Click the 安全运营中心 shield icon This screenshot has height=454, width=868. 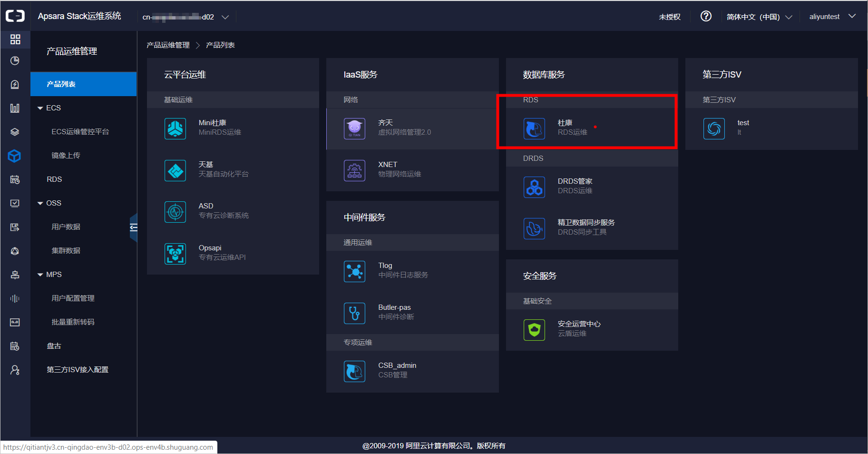pyautogui.click(x=534, y=330)
